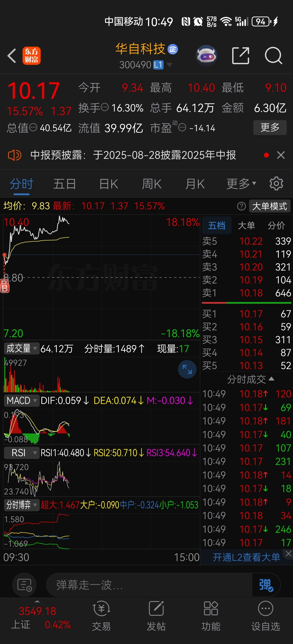Switch to the 周K tab
The height and width of the screenshot is (644, 293).
[x=152, y=184]
